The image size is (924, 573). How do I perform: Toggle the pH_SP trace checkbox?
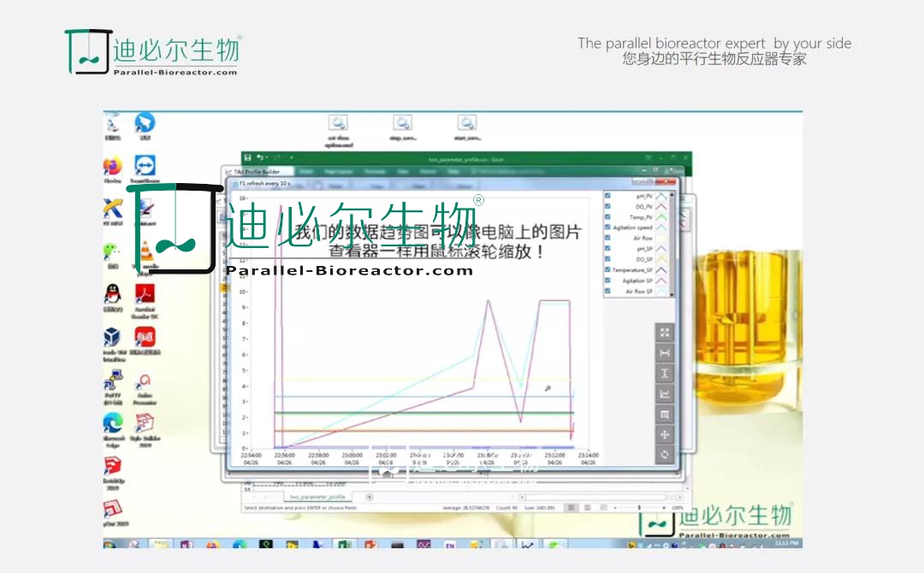click(607, 249)
